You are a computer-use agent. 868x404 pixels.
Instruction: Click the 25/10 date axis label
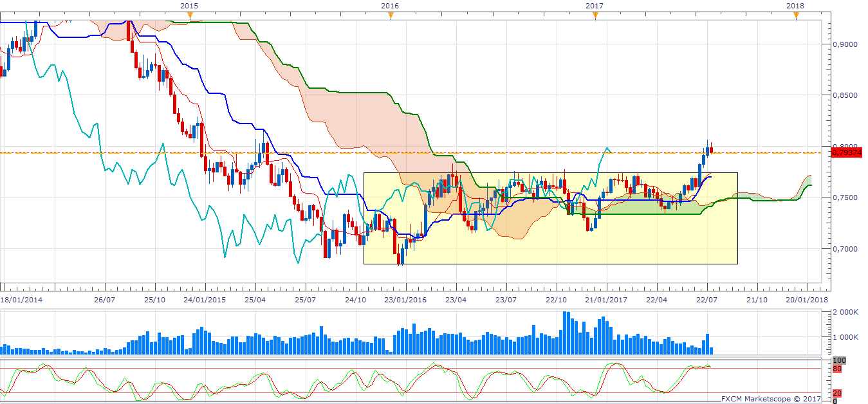click(155, 300)
